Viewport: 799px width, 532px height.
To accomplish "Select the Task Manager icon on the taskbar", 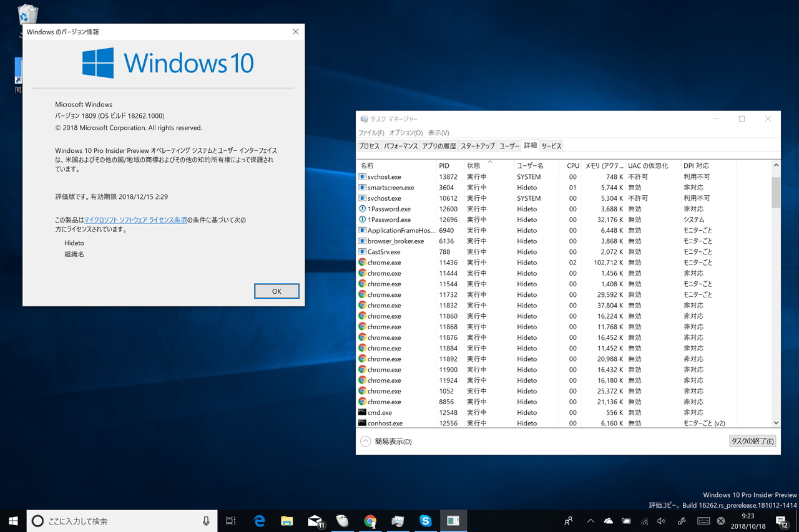I will 454,521.
